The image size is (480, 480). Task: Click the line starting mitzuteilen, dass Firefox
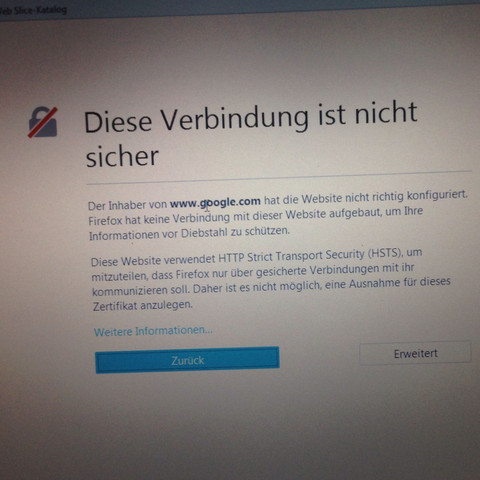pos(253,272)
